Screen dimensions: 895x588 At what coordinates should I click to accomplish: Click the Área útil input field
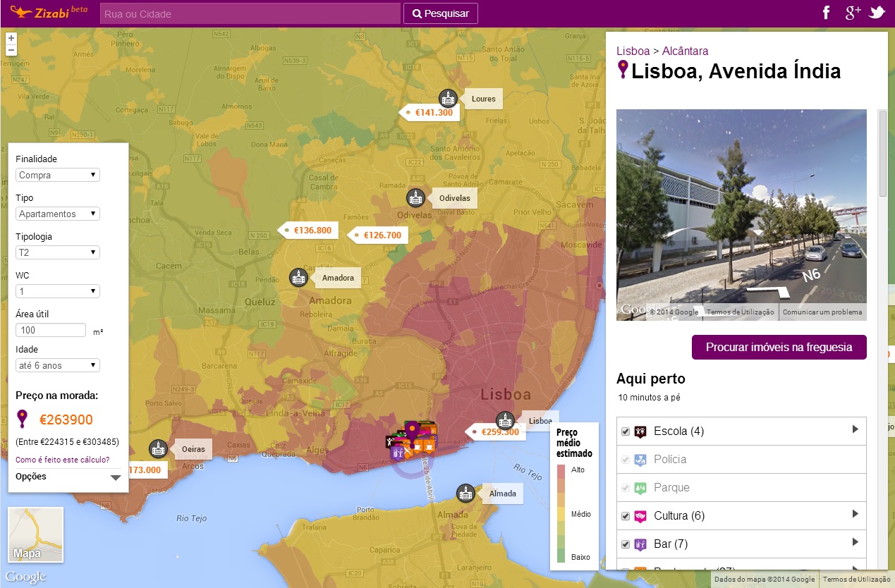click(51, 330)
